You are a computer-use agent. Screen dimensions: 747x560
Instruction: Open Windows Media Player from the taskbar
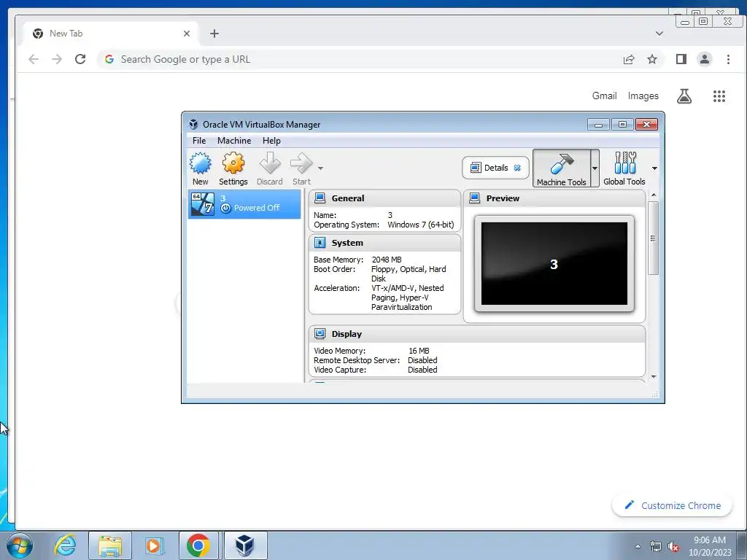pos(154,545)
